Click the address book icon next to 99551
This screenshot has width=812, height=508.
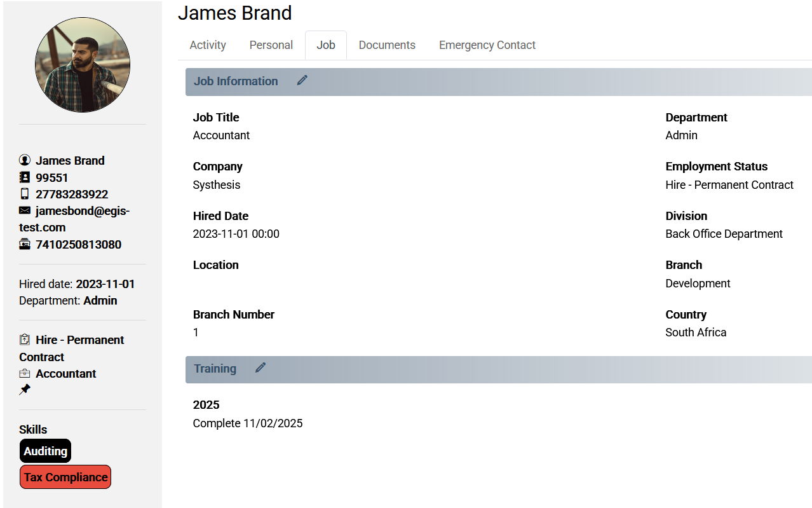point(25,177)
